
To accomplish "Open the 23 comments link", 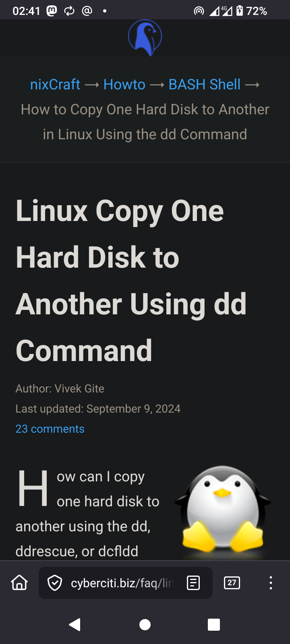I will click(x=50, y=429).
